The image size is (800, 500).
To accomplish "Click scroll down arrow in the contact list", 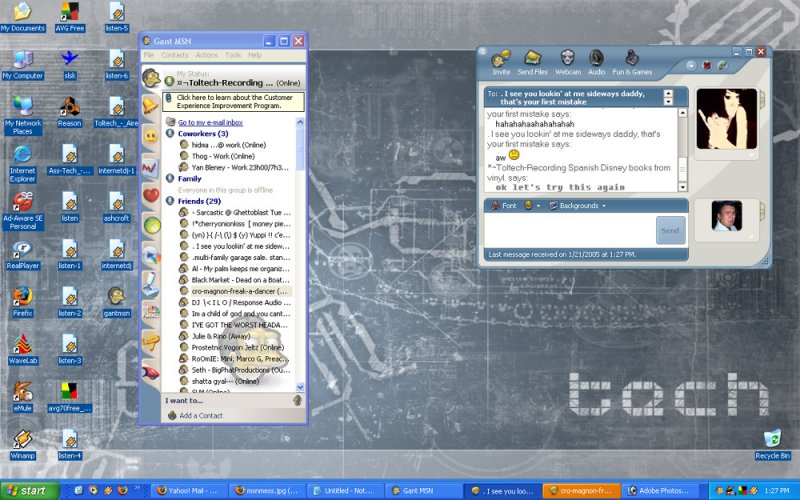I will point(300,387).
